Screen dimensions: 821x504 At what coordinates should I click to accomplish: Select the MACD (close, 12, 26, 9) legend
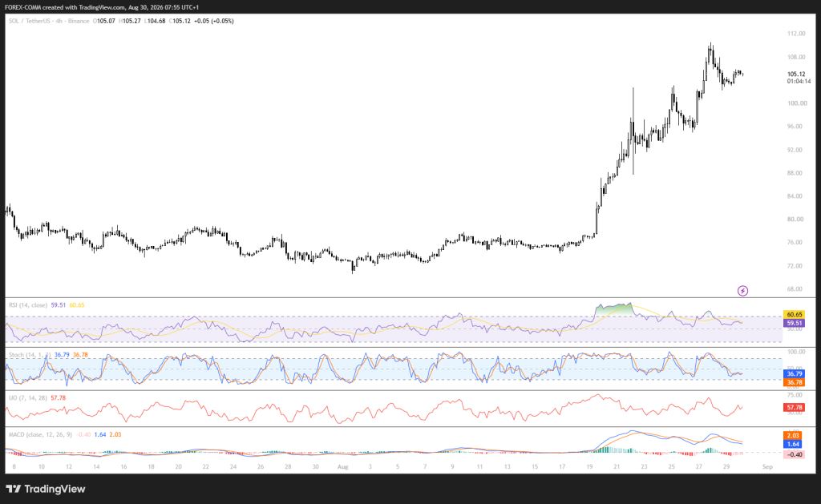point(40,435)
